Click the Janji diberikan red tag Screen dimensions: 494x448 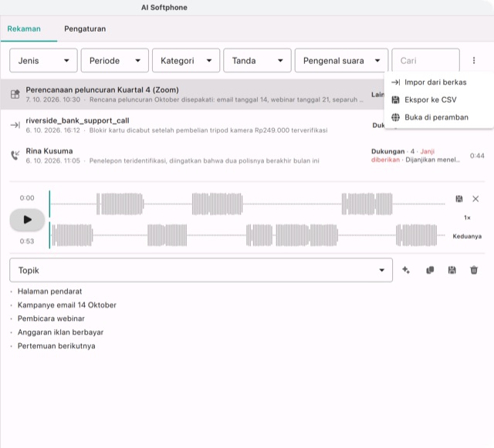[403, 156]
